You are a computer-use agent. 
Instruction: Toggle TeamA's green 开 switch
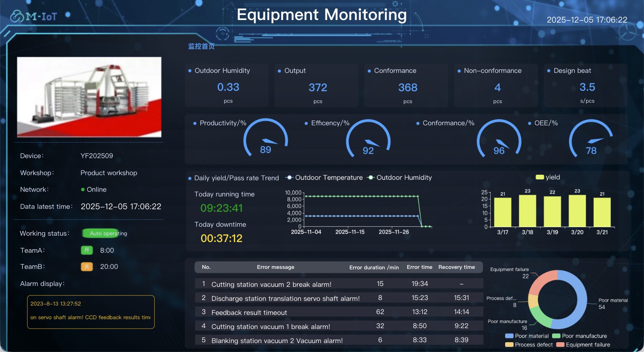click(86, 250)
